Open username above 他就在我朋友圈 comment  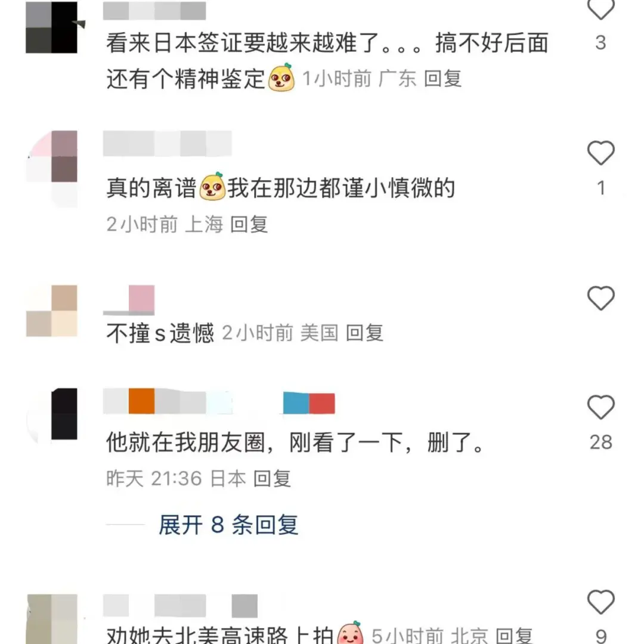168,401
